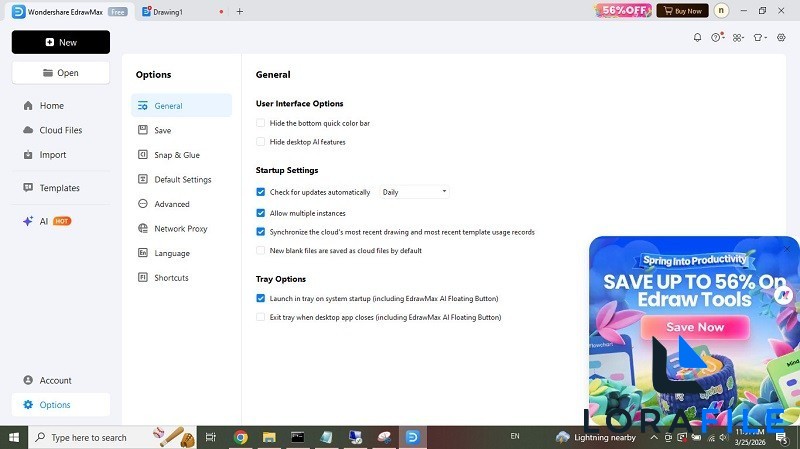Open the Windows Start menu
The height and width of the screenshot is (449, 800).
(14, 437)
